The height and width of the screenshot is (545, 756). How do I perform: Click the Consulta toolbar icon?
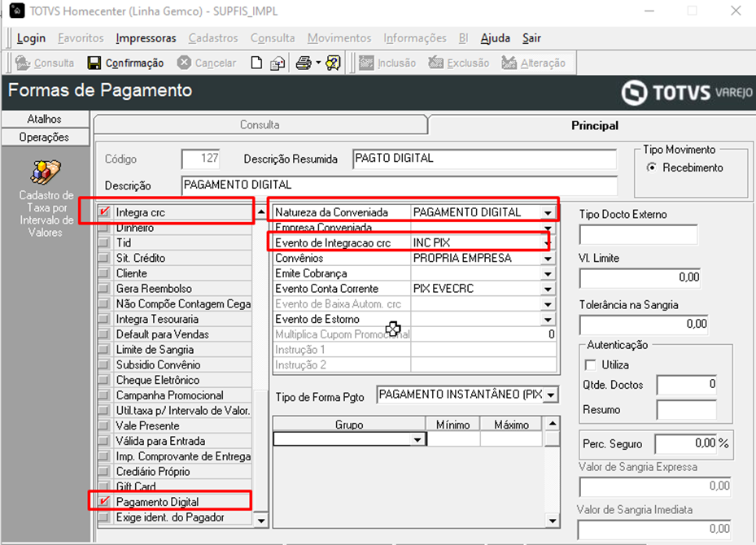click(22, 63)
